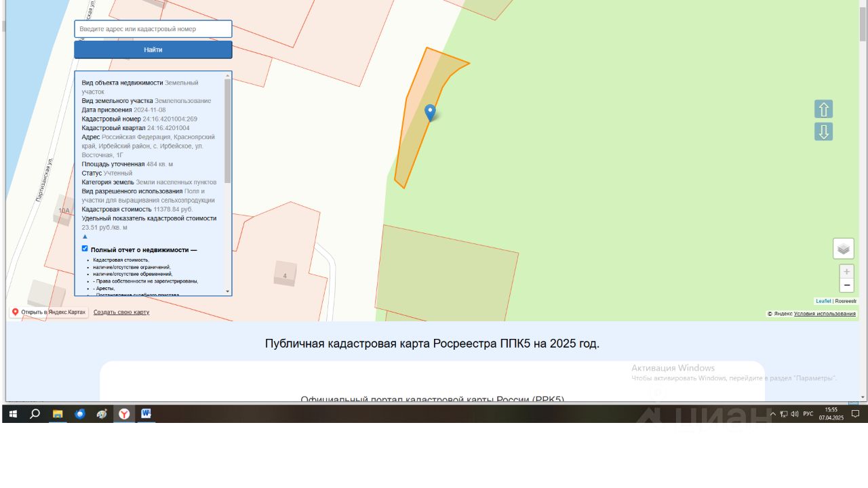
Task: Open Windows taskbar search
Action: (35, 413)
